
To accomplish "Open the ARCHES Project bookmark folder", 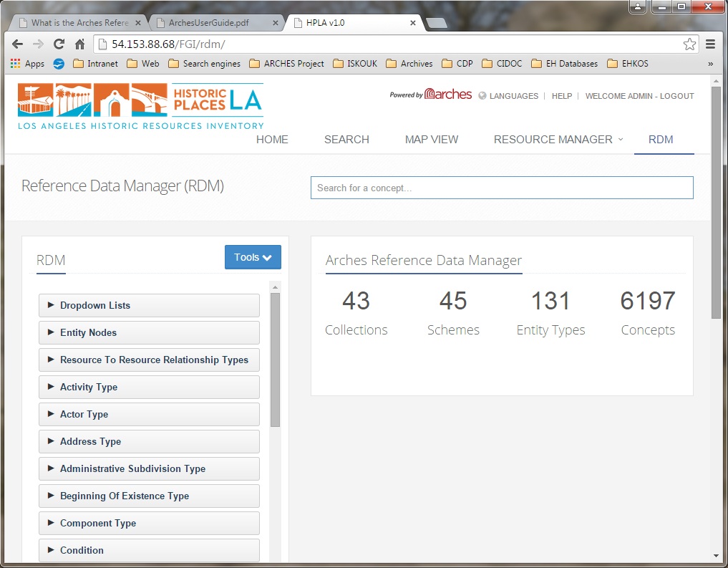I will pos(287,64).
